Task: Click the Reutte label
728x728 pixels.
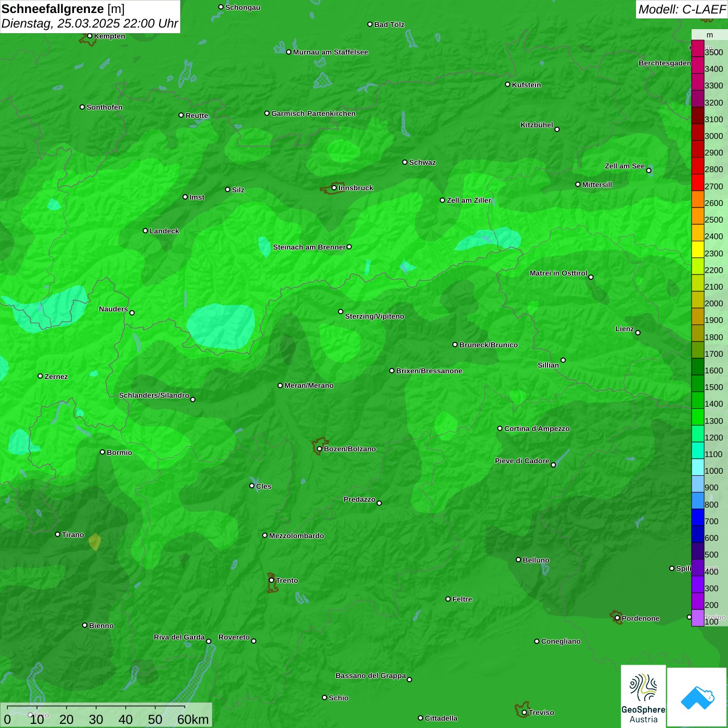Action: coord(197,115)
